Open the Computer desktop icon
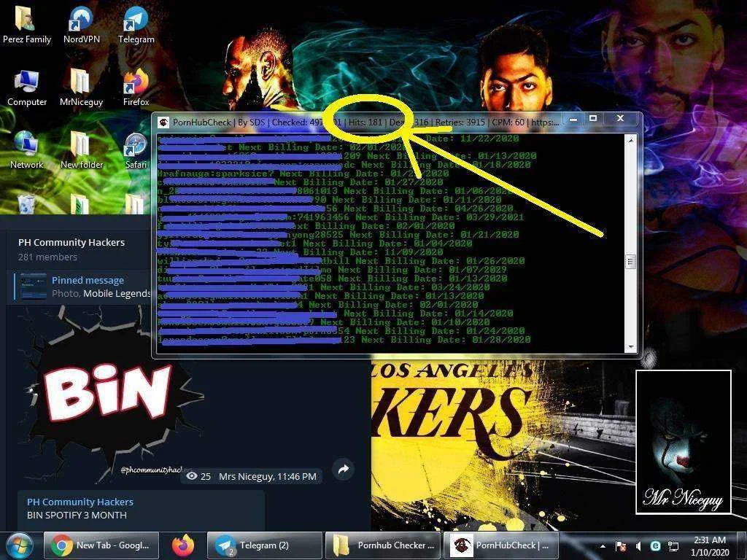This screenshot has height=560, width=747. (27, 87)
